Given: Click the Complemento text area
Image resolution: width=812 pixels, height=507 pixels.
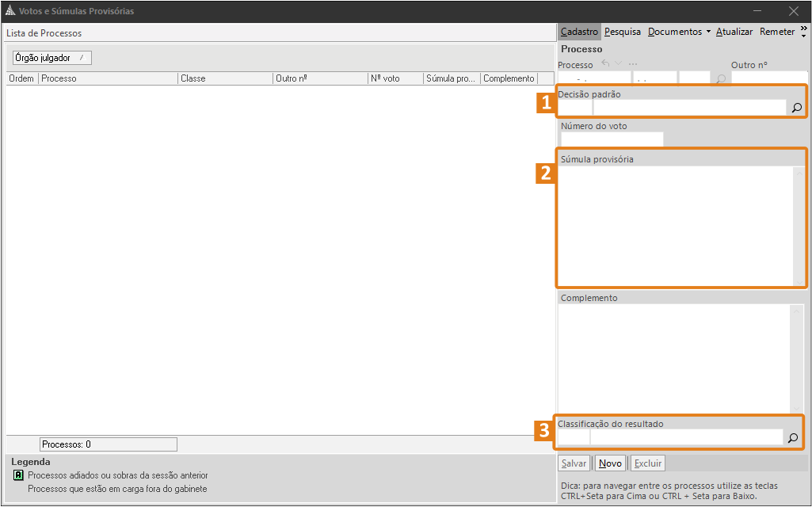Looking at the screenshot, I should pos(674,358).
